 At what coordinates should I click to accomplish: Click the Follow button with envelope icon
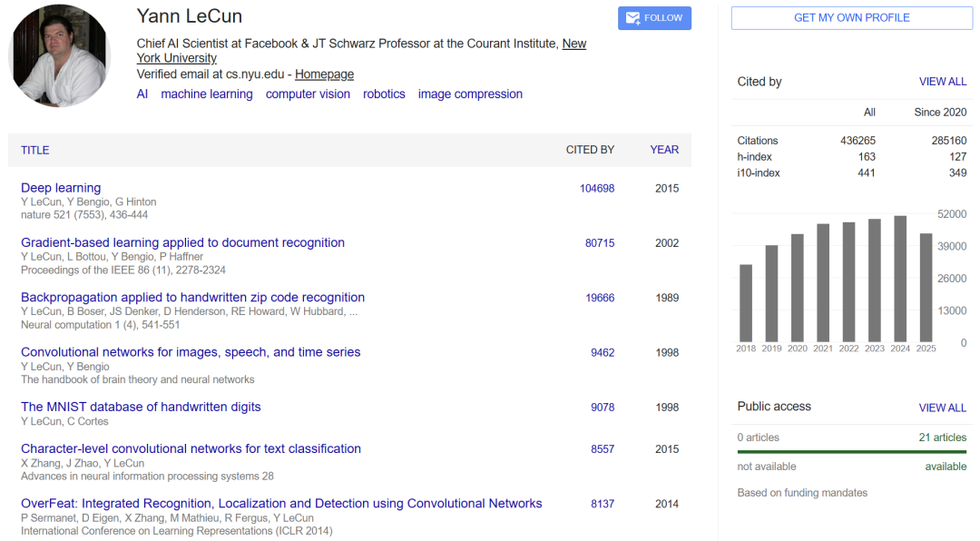click(x=654, y=18)
